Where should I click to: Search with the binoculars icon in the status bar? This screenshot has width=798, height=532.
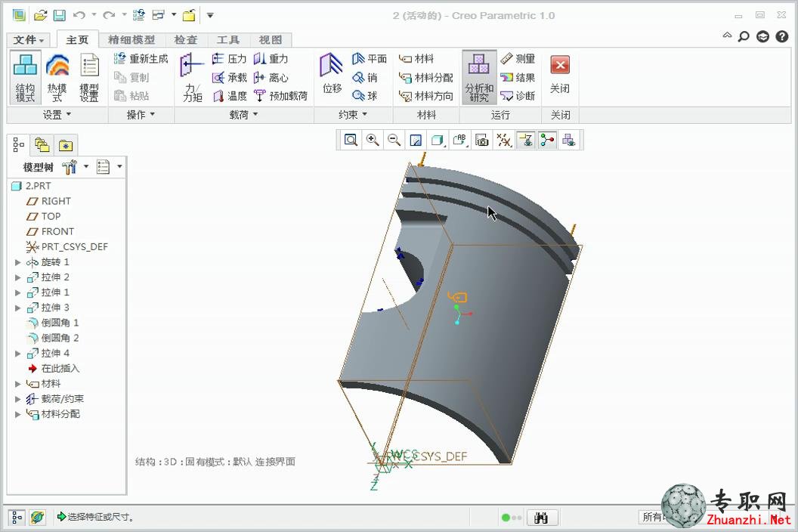(542, 518)
